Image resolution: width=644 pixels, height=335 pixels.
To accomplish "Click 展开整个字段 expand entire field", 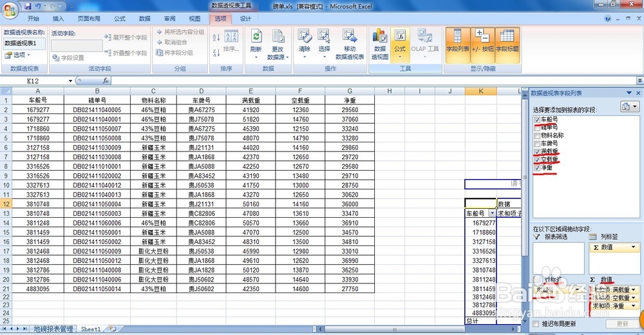I will click(x=126, y=37).
